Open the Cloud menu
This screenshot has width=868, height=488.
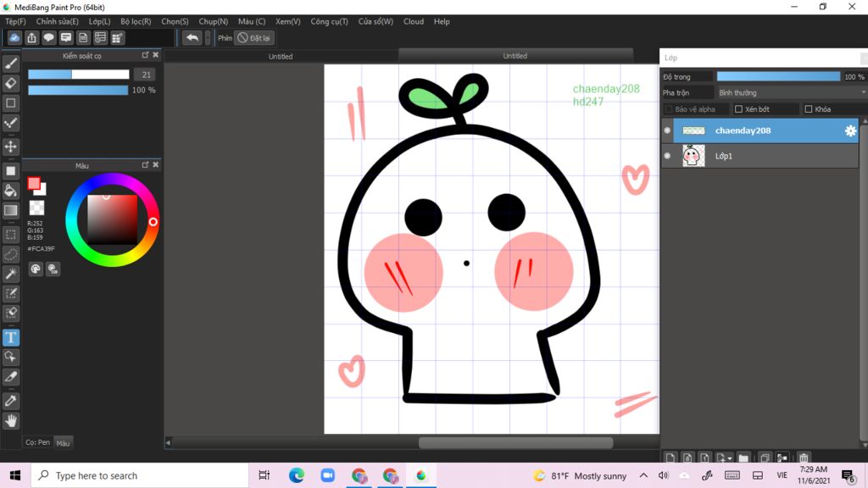[x=414, y=21]
